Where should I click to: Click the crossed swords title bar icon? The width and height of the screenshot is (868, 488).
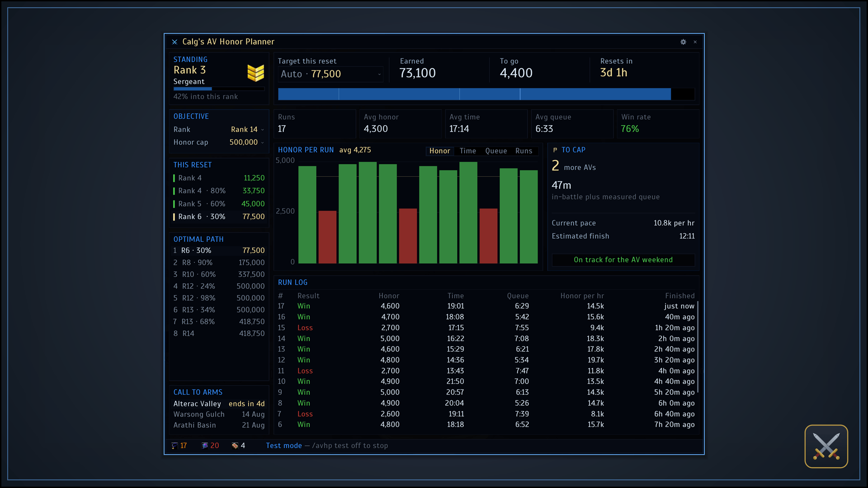coord(175,42)
